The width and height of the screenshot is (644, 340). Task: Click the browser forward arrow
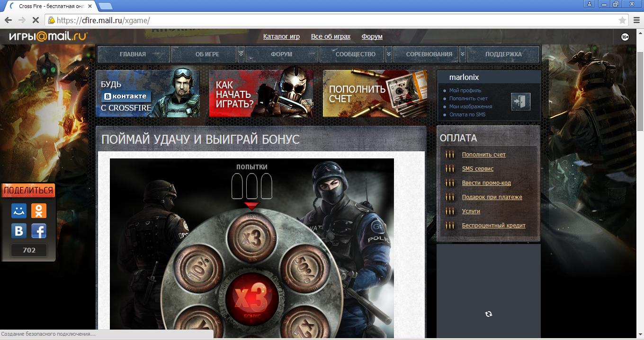(x=22, y=20)
